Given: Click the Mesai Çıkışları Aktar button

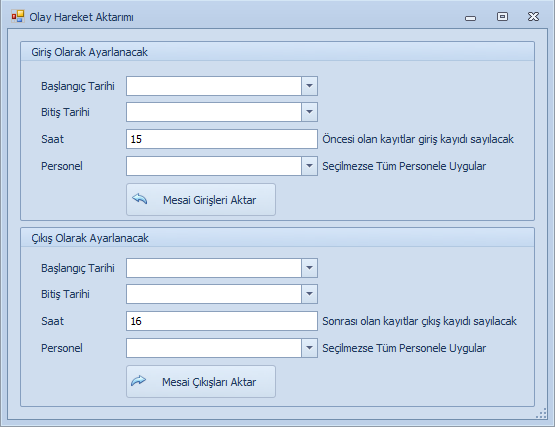Looking at the screenshot, I should pyautogui.click(x=201, y=381).
